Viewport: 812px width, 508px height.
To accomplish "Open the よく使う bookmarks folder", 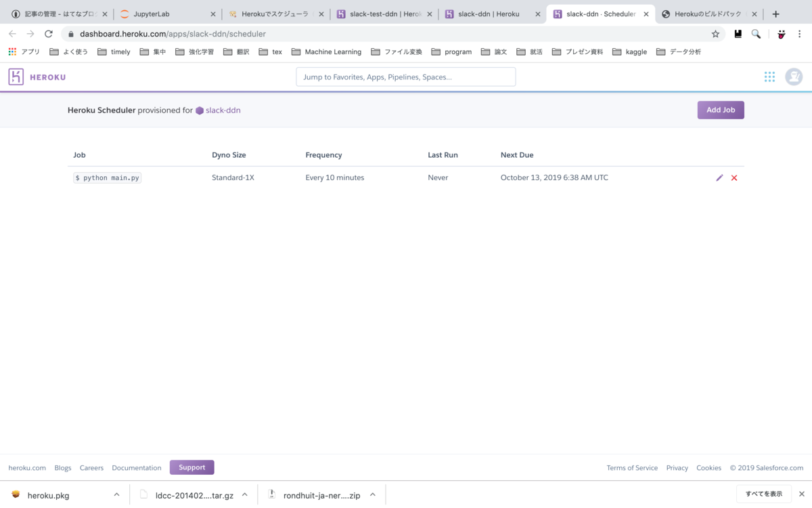I will click(x=69, y=51).
